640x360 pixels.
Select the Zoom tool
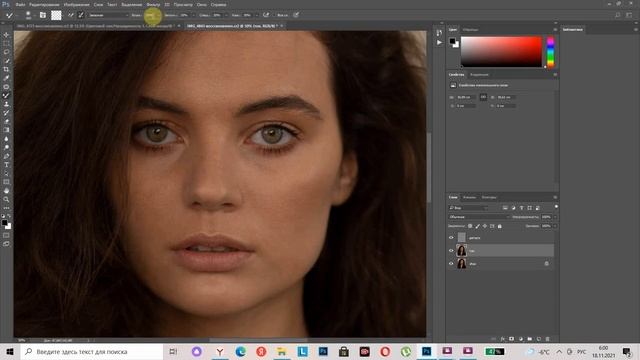point(6,199)
